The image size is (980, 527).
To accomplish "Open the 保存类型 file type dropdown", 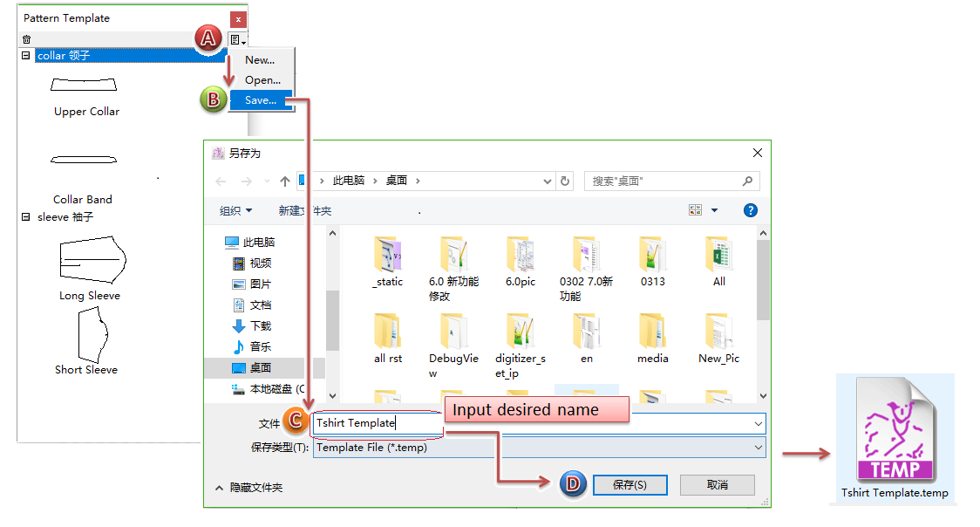I will point(539,448).
